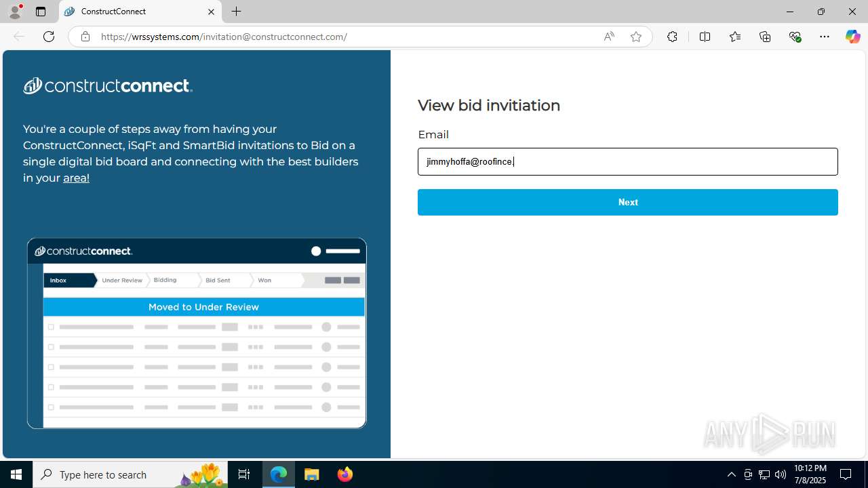Open the Copilot sidebar
The image size is (868, 488).
point(852,37)
